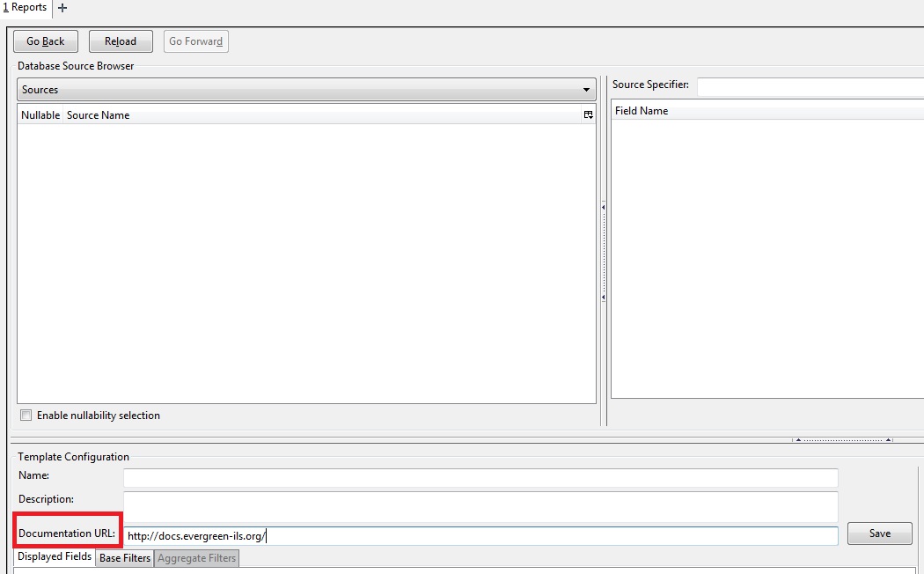The height and width of the screenshot is (574, 924).
Task: Switch to the Reports tab
Action: pyautogui.click(x=26, y=8)
